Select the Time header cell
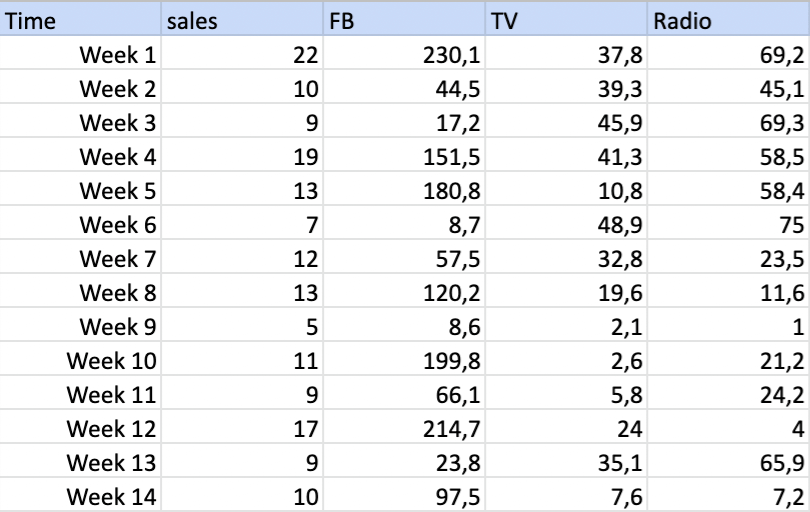Image resolution: width=810 pixels, height=512 pixels. pyautogui.click(x=80, y=20)
